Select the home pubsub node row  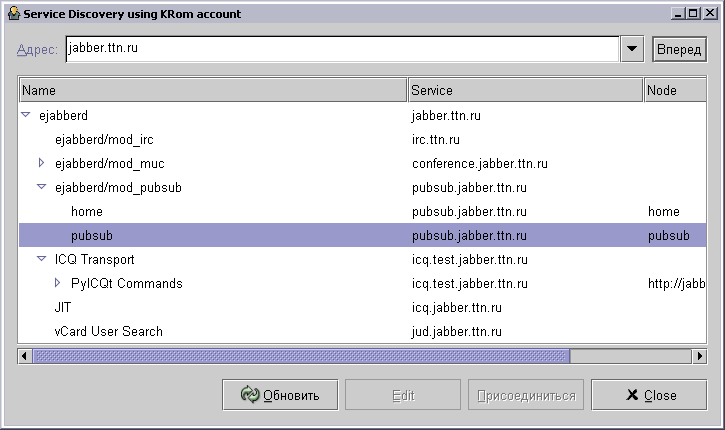pos(87,212)
